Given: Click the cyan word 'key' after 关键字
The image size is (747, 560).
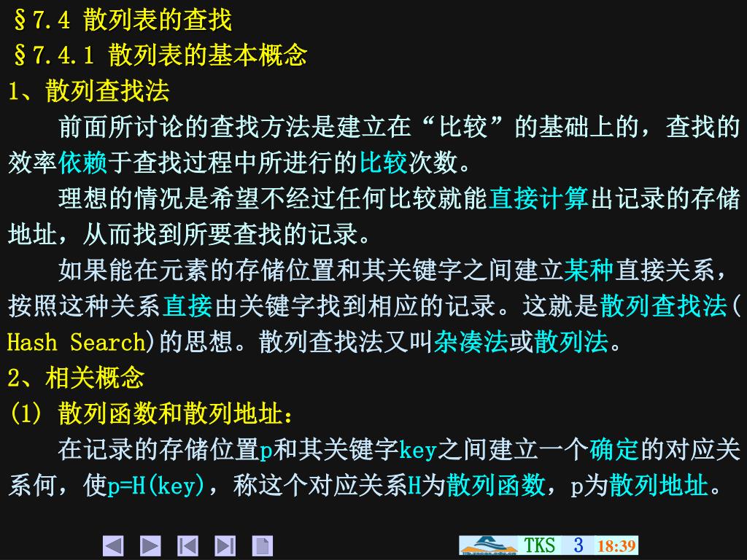Looking at the screenshot, I should pos(418,450).
